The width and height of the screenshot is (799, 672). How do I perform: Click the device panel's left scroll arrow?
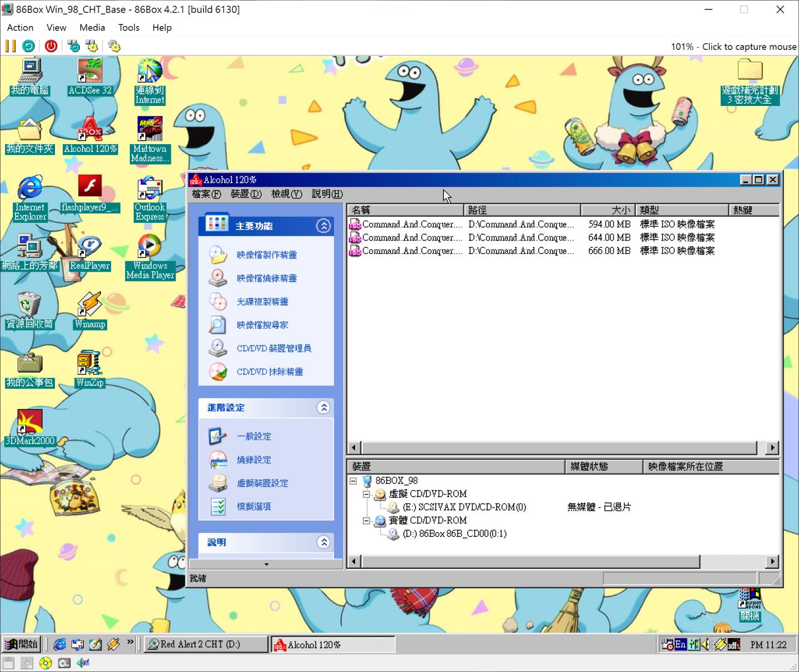(x=354, y=562)
